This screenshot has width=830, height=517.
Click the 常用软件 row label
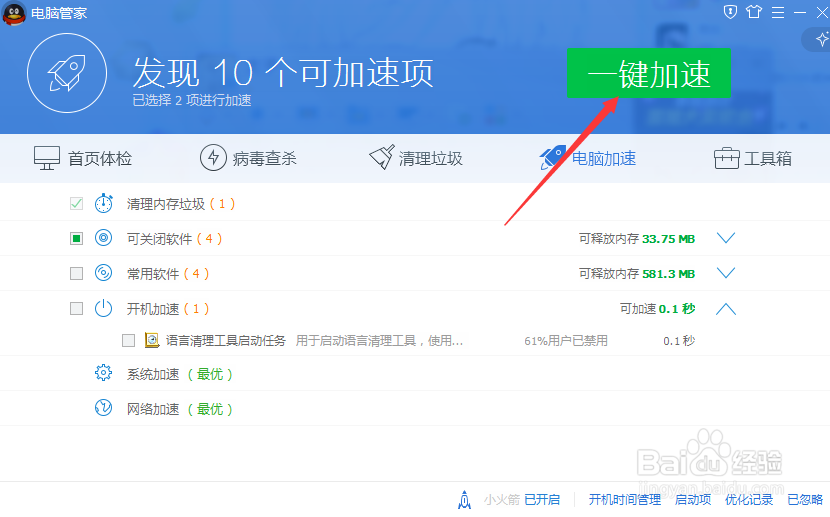point(153,274)
